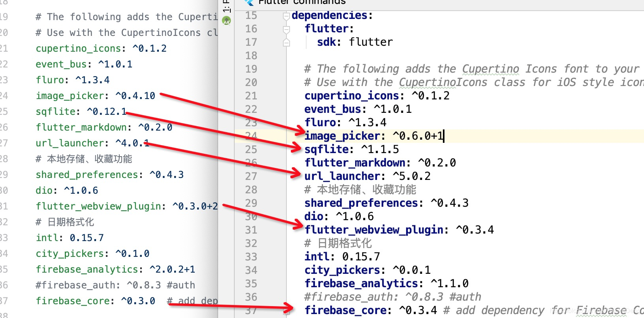Click '# The following adds the Cuperti' left comment
This screenshot has width=644, height=318.
pos(126,17)
